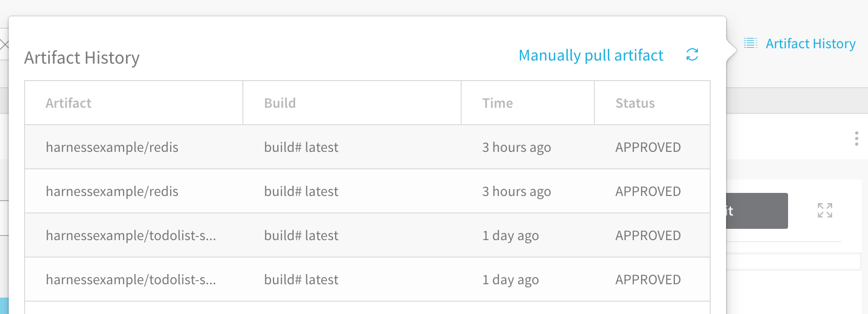Open the vertical three-dot options menu
This screenshot has width=868, height=314.
pyautogui.click(x=856, y=139)
